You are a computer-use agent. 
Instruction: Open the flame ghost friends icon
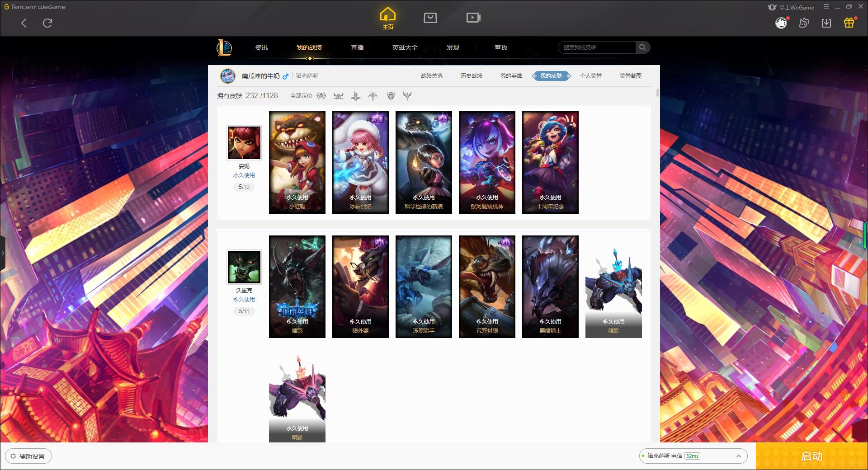(x=804, y=23)
